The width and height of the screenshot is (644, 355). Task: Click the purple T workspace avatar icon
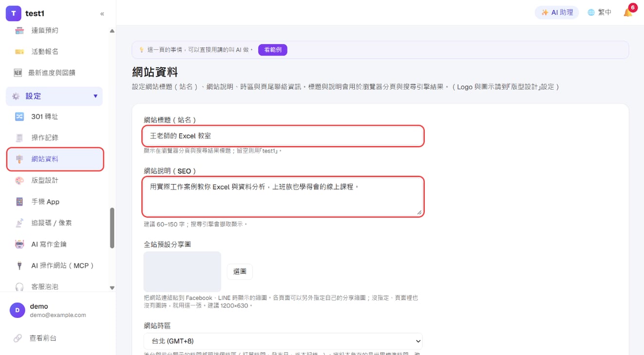click(x=14, y=14)
